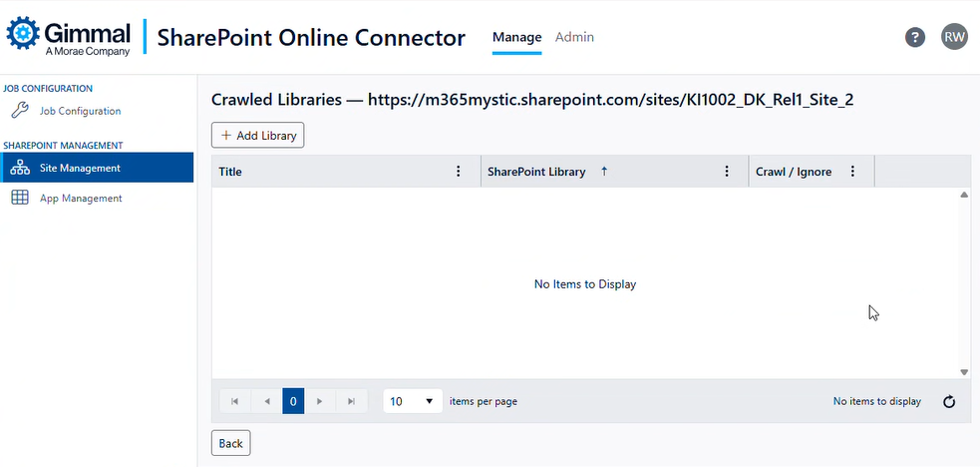The image size is (980, 467).
Task: Click the Back button
Action: click(x=230, y=443)
